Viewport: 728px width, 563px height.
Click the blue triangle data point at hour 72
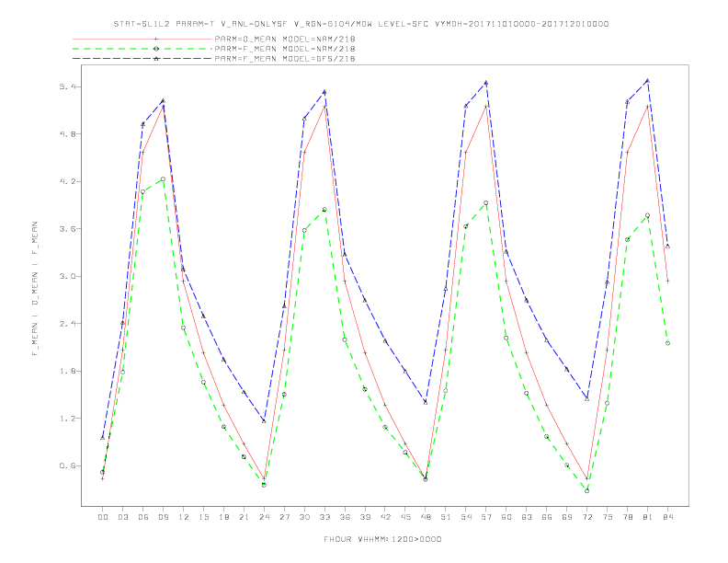point(586,398)
